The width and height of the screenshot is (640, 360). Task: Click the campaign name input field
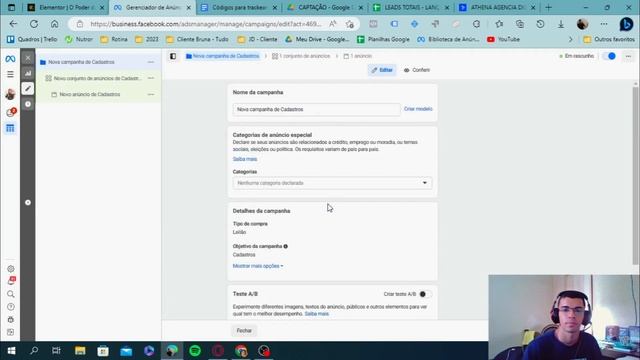[316, 109]
